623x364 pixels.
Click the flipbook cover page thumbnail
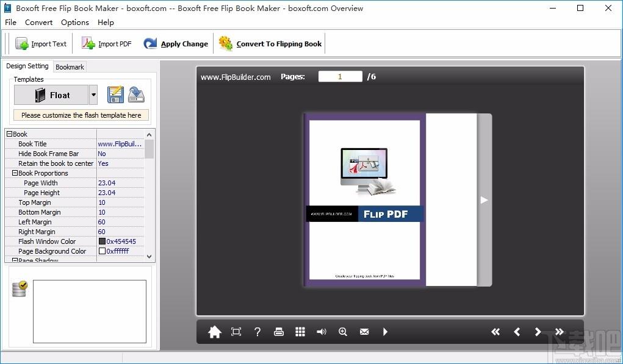coord(365,199)
